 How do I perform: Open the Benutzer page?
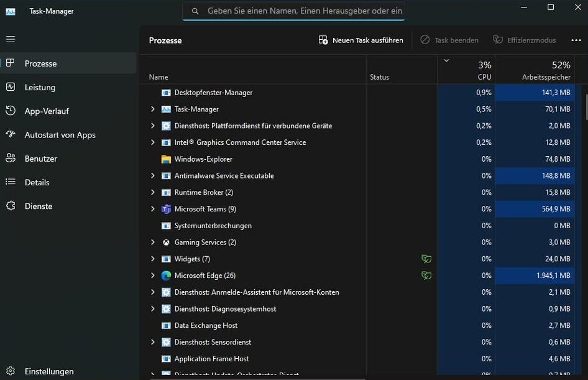pos(68,159)
